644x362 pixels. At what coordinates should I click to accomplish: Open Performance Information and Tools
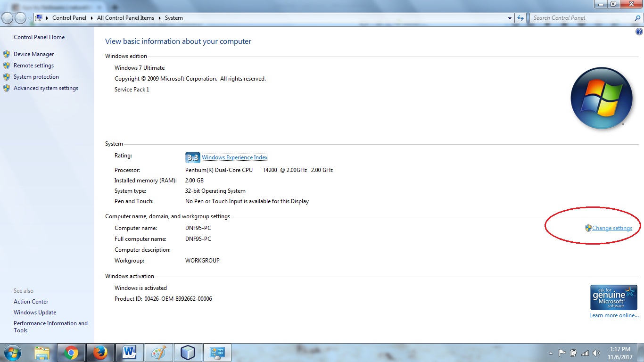click(x=50, y=327)
